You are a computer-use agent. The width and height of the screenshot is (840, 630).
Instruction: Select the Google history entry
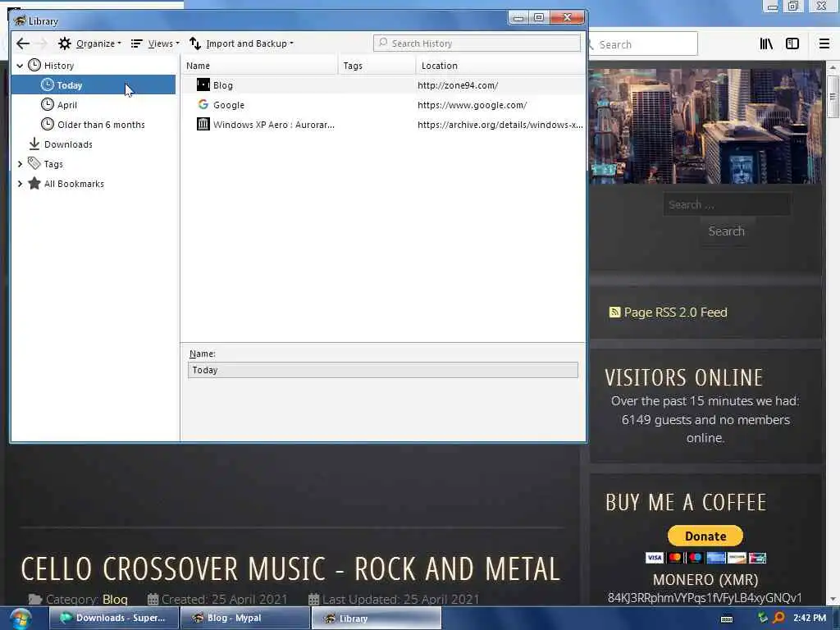pos(382,105)
